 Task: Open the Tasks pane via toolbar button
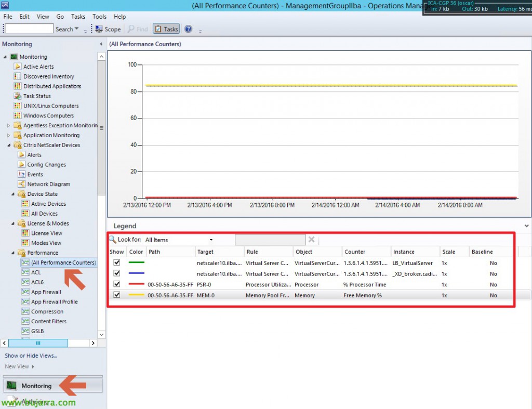pyautogui.click(x=166, y=29)
